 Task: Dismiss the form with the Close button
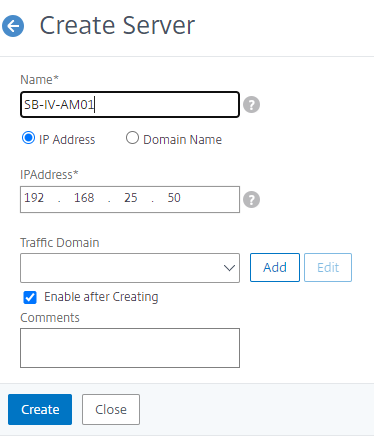111,409
